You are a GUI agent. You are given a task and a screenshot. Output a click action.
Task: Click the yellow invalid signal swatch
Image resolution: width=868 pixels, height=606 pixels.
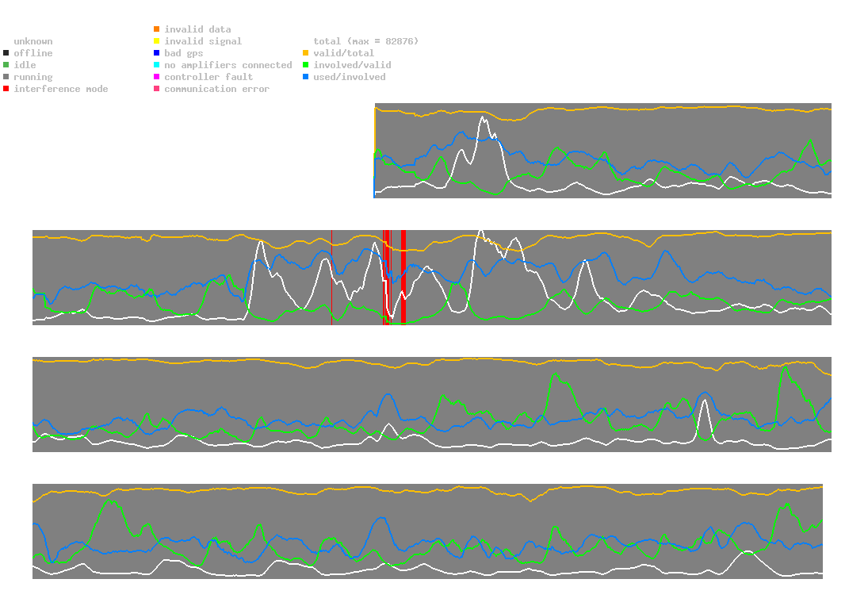coord(157,41)
